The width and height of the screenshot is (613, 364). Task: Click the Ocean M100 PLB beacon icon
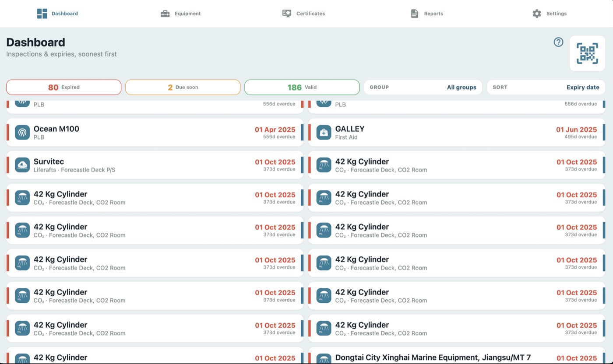point(22,133)
